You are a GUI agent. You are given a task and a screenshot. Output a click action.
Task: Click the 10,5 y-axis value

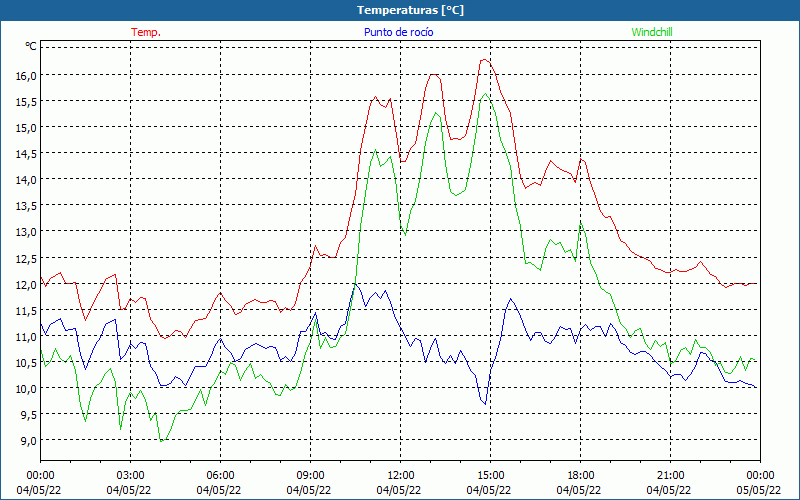26,363
